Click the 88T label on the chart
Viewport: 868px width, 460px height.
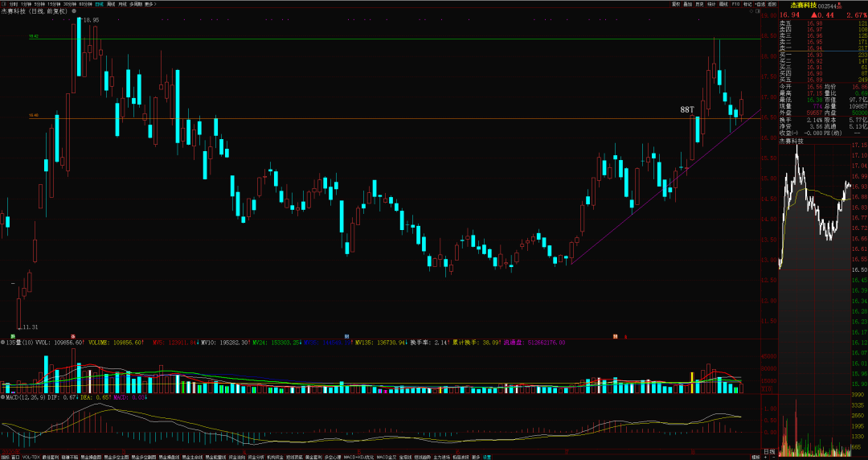click(x=687, y=109)
